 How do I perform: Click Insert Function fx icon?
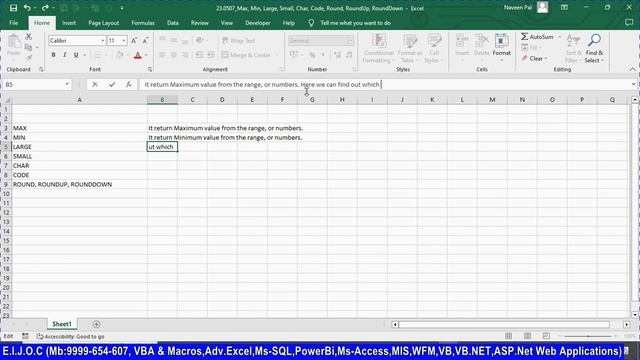click(x=129, y=84)
